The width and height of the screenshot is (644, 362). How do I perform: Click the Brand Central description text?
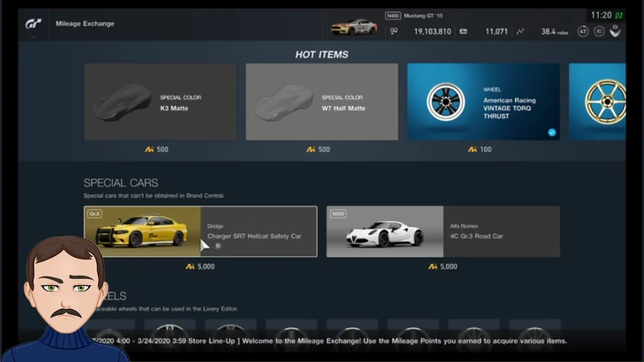(x=154, y=195)
